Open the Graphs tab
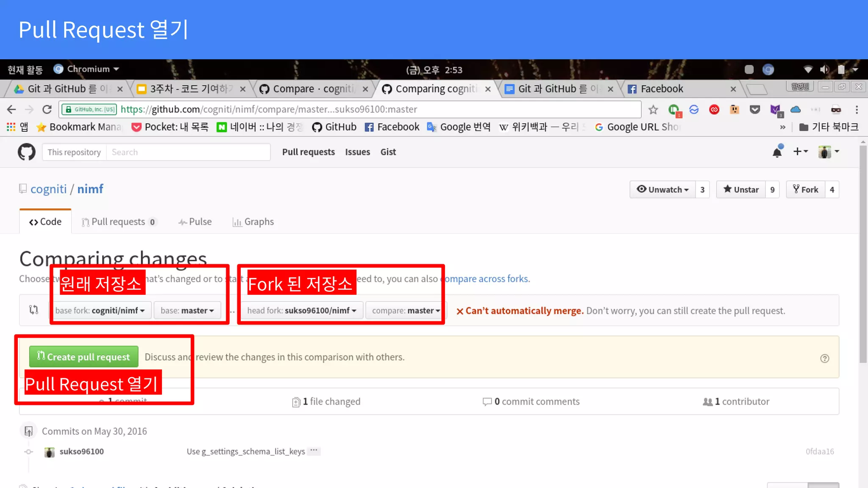 pos(253,222)
